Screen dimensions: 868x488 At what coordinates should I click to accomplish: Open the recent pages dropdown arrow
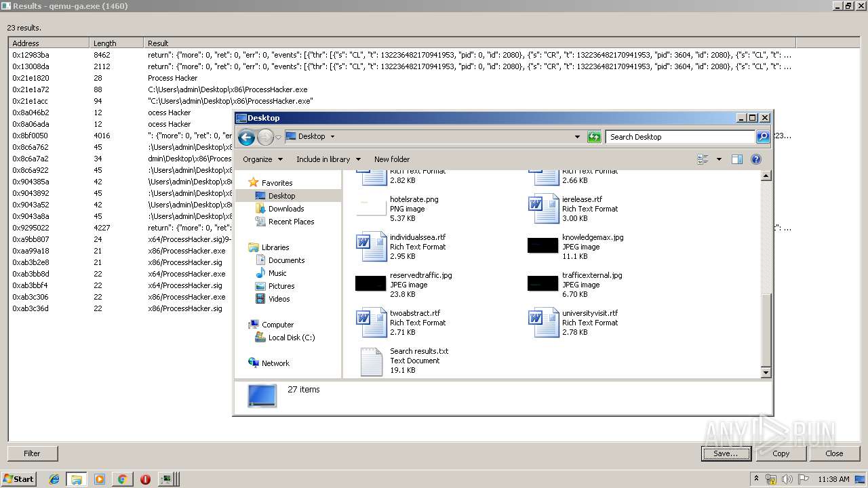278,138
